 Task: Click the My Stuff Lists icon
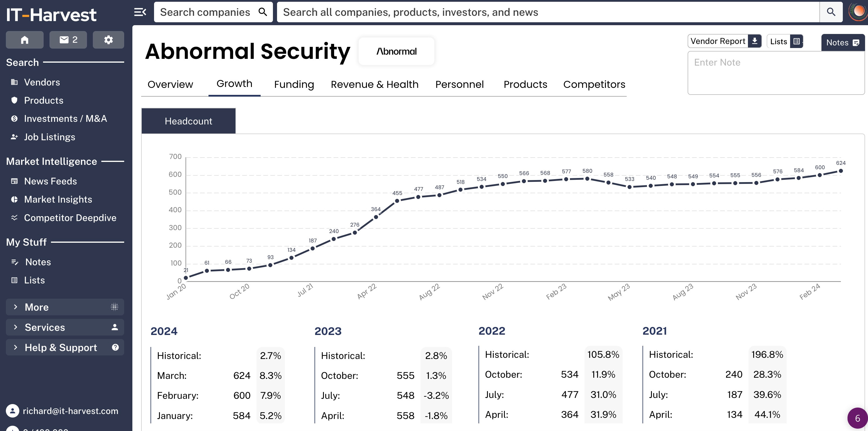14,281
